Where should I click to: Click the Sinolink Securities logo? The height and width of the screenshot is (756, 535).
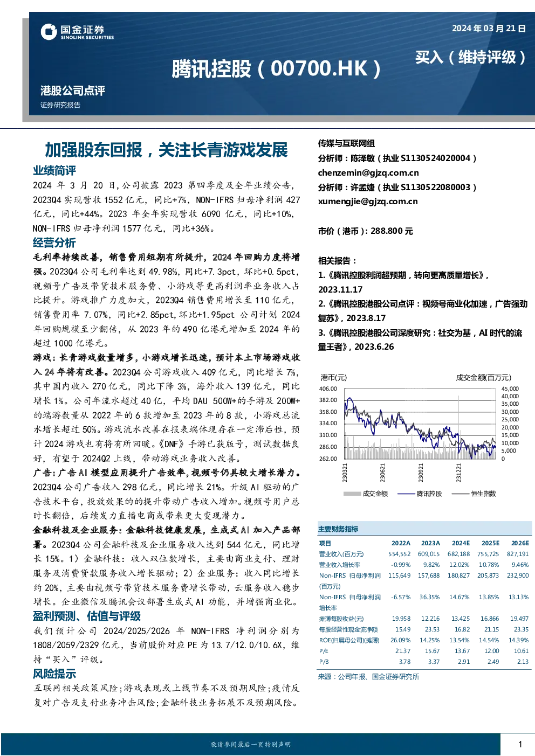tap(77, 32)
